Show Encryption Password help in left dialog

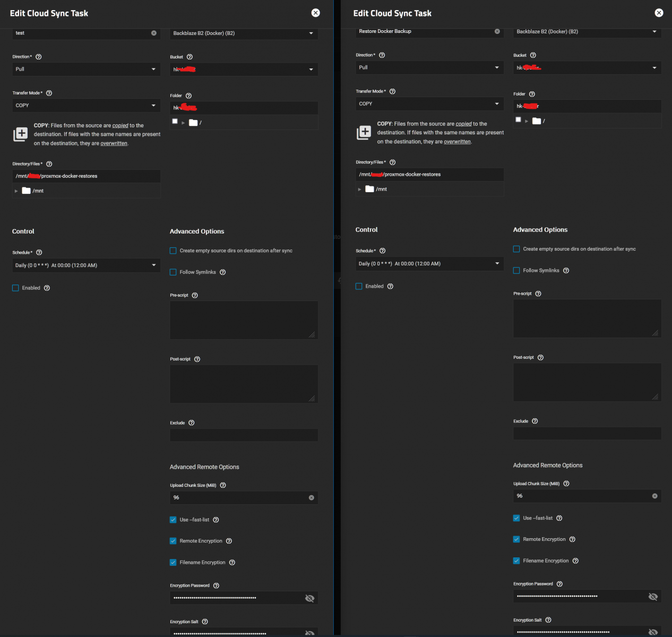(216, 586)
